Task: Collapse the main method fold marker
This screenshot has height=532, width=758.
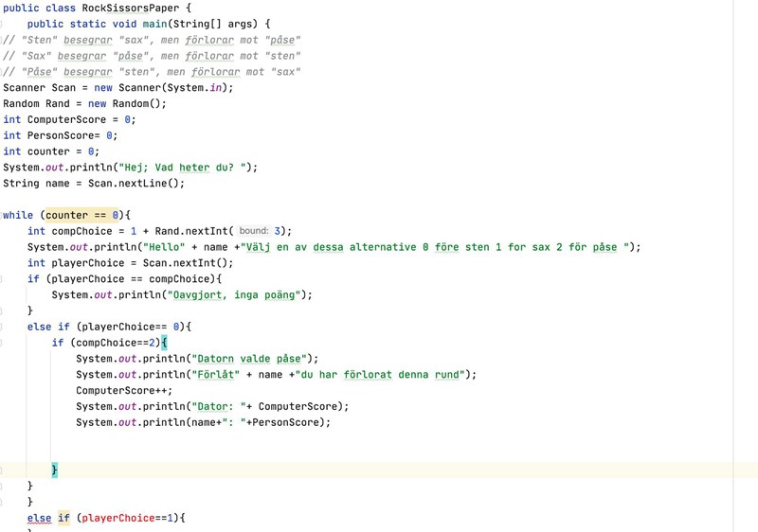Action: click(4, 24)
